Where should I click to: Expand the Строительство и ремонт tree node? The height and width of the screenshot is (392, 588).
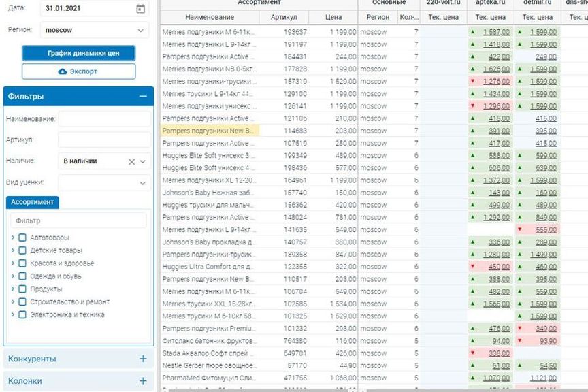[13, 301]
